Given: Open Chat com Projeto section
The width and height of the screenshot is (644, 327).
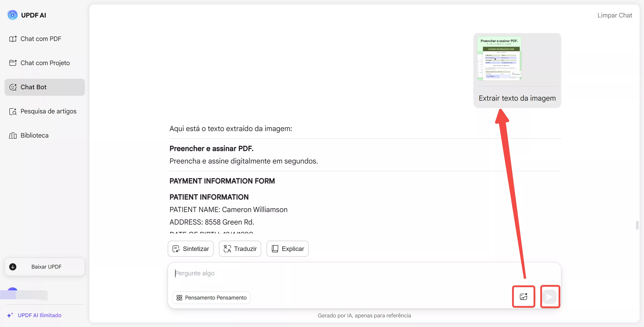Looking at the screenshot, I should coord(45,63).
